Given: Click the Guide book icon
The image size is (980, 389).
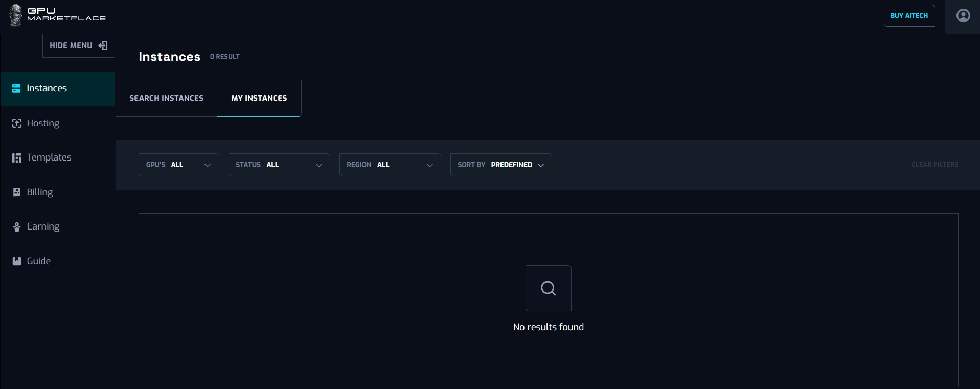Looking at the screenshot, I should coord(17,261).
